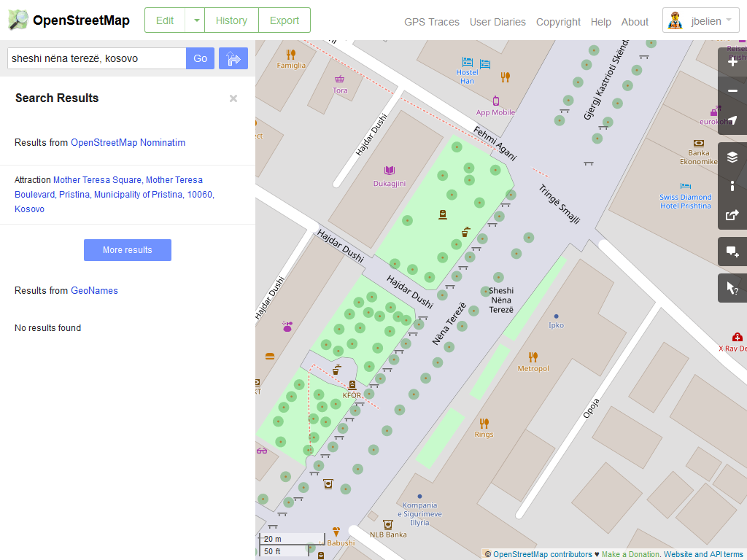Open the Share map panel

pyautogui.click(x=732, y=215)
